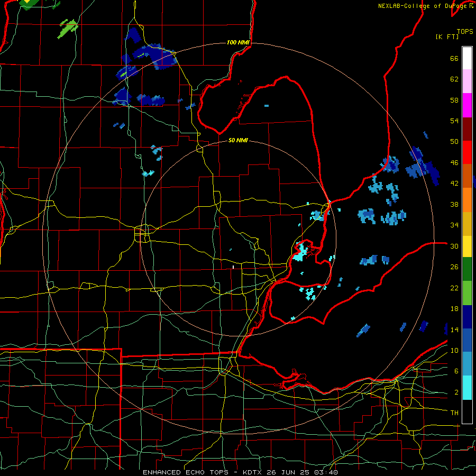The image size is (476, 476).
Task: Click the 50 NMI range ring label
Action: pos(237,140)
